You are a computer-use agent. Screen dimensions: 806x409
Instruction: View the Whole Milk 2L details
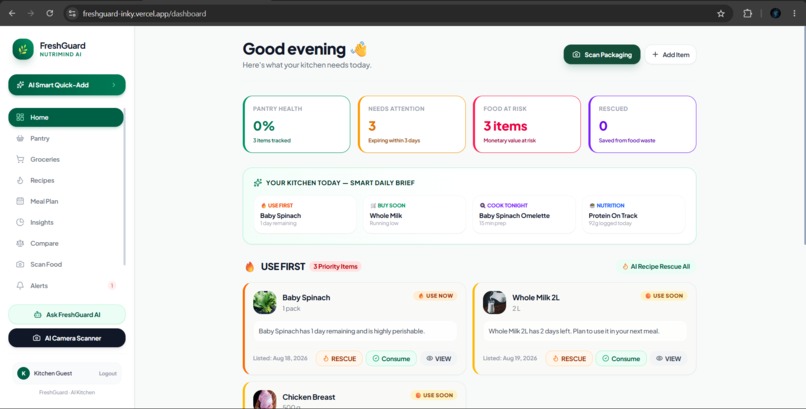tap(668, 359)
